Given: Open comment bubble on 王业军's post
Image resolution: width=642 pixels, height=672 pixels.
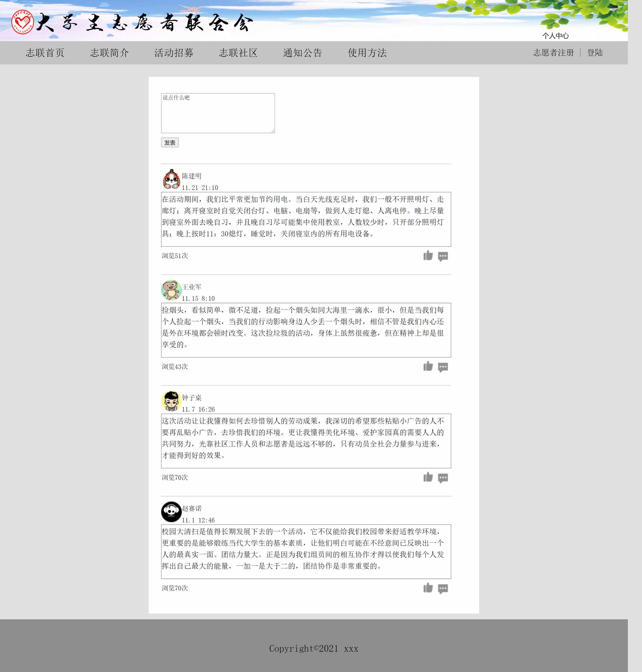Looking at the screenshot, I should [x=443, y=367].
